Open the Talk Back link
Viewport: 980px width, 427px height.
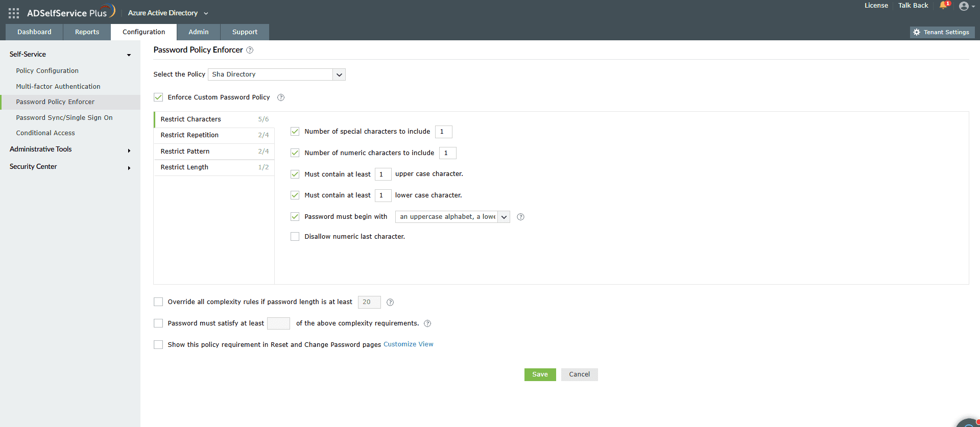[913, 6]
